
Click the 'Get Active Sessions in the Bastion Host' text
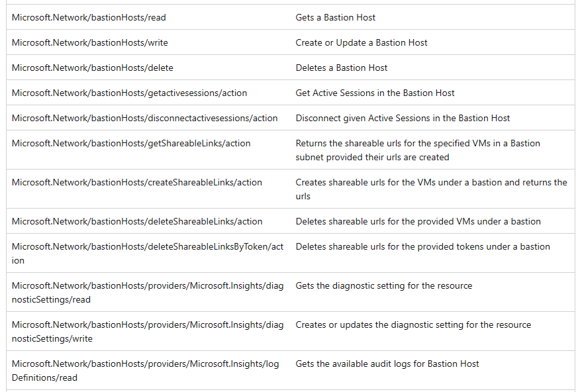pos(375,93)
